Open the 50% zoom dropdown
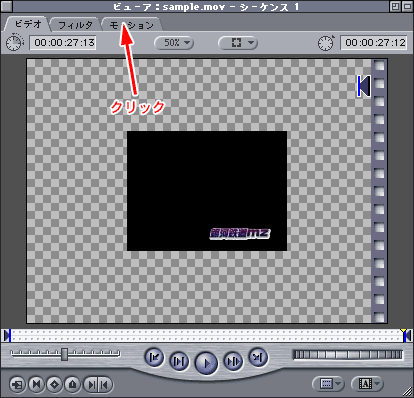The height and width of the screenshot is (398, 414). (174, 43)
